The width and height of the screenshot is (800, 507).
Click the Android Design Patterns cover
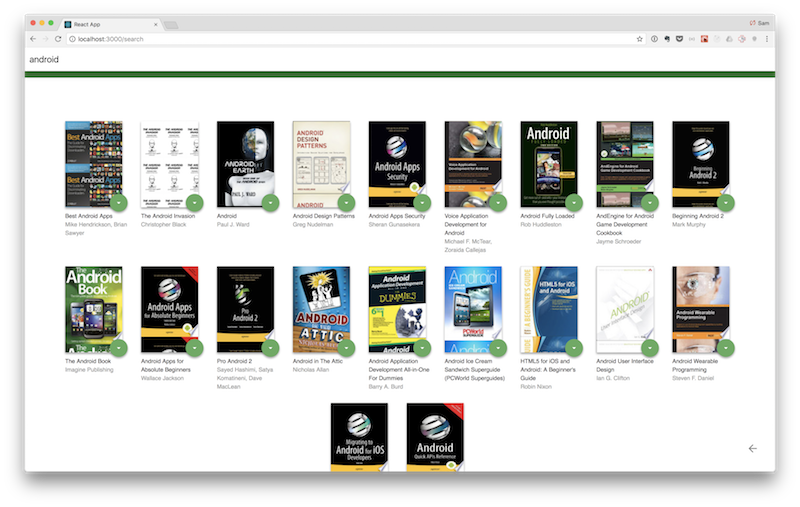[x=321, y=164]
